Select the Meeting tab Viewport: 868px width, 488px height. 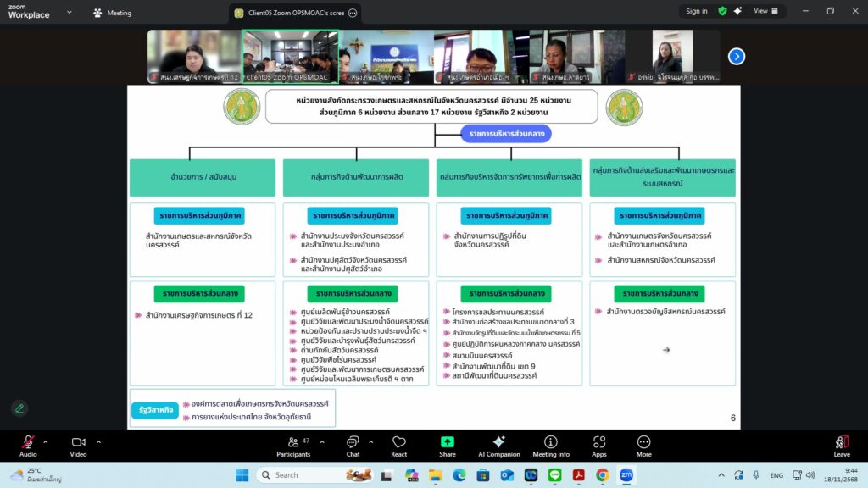tap(113, 13)
